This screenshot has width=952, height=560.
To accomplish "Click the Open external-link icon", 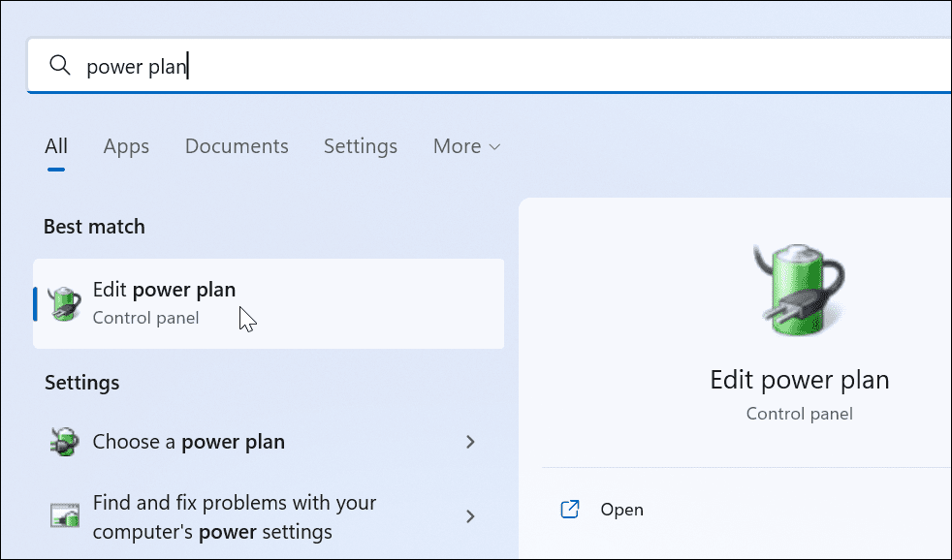I will [571, 510].
